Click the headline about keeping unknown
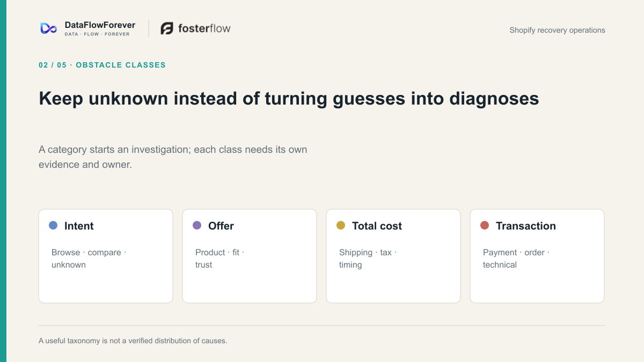Screen dimensions: 644x362 click(x=289, y=98)
